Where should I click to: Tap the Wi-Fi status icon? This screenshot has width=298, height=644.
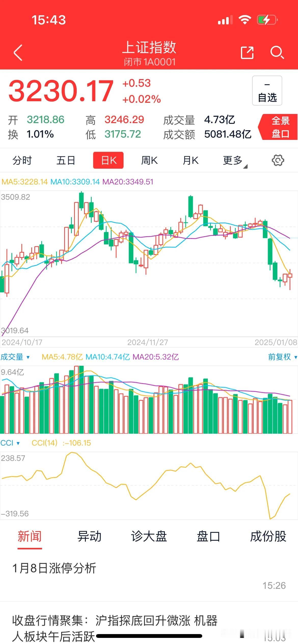coord(245,20)
